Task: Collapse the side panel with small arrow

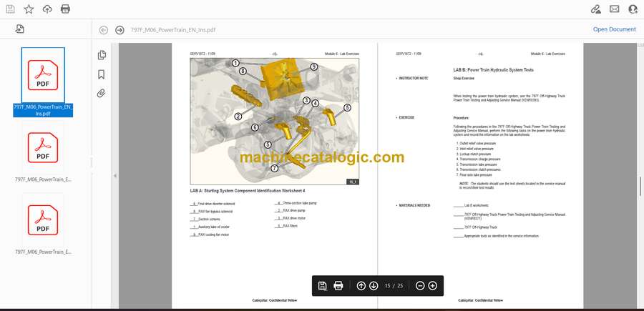Action: click(115, 176)
